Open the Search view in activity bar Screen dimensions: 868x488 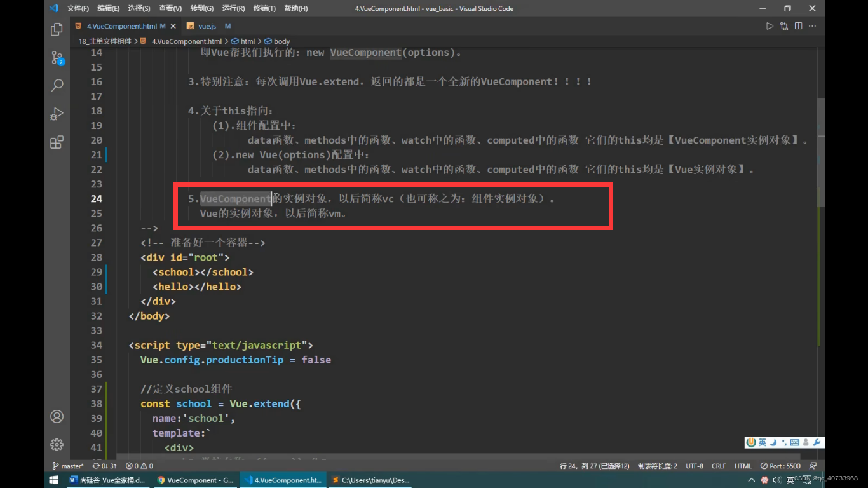(x=57, y=85)
